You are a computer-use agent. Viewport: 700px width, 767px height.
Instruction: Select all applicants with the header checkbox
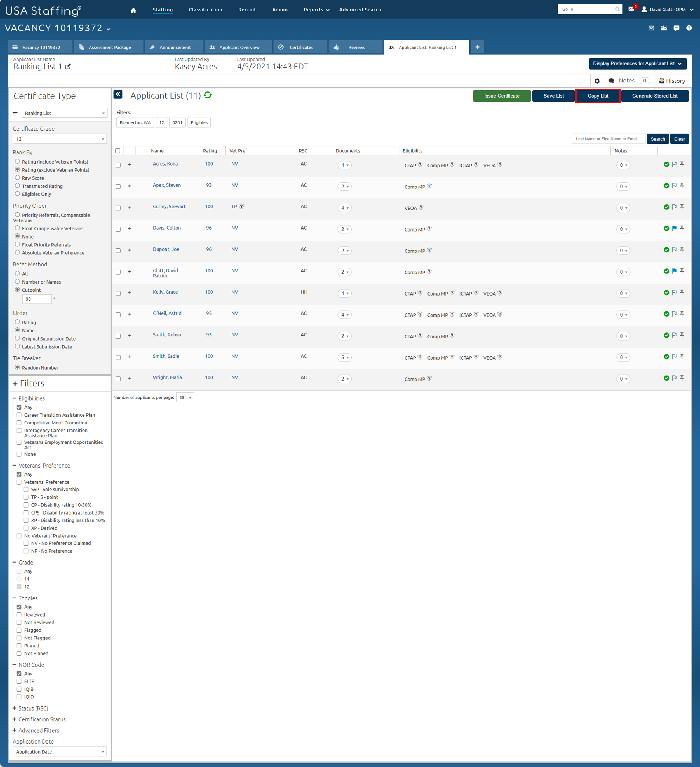point(118,151)
